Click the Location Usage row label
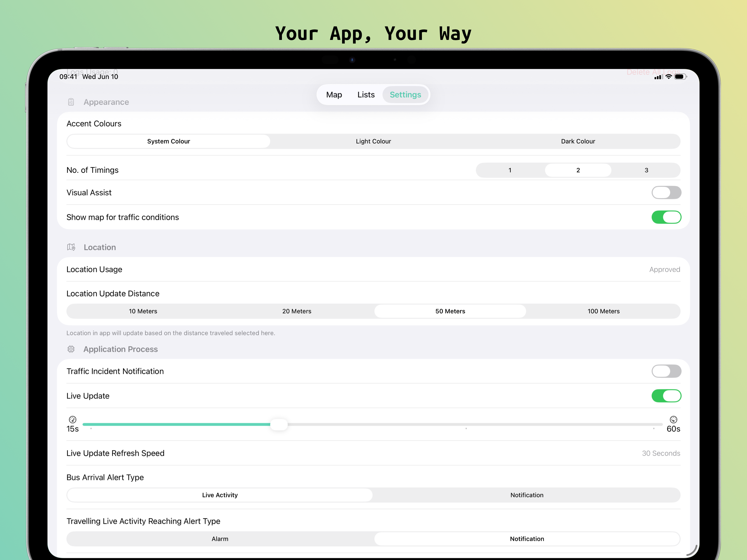The image size is (747, 560). 94,270
